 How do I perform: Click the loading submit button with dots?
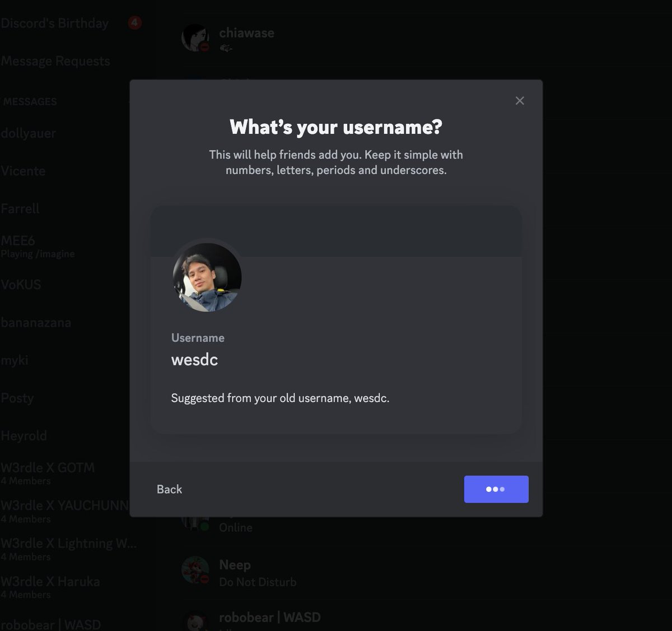click(x=496, y=489)
